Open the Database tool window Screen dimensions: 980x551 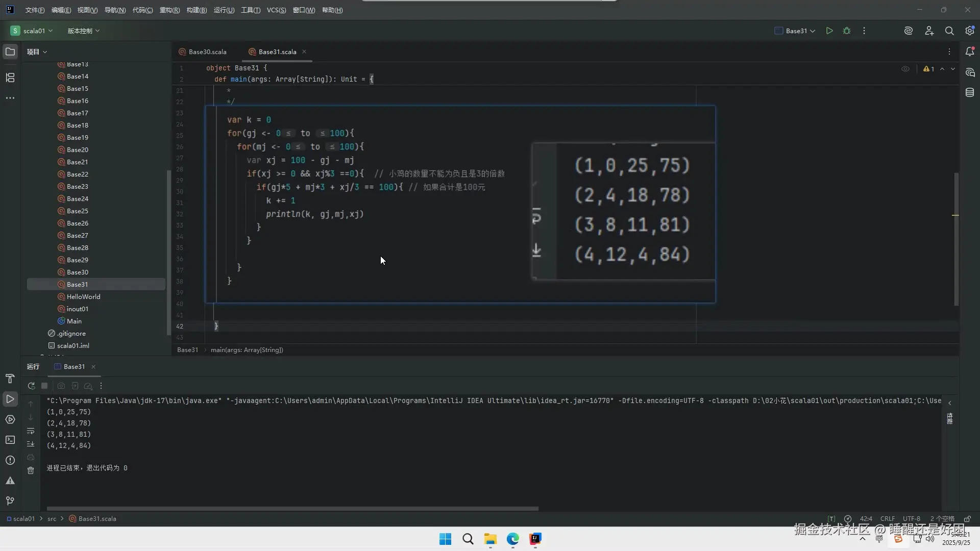tap(970, 92)
